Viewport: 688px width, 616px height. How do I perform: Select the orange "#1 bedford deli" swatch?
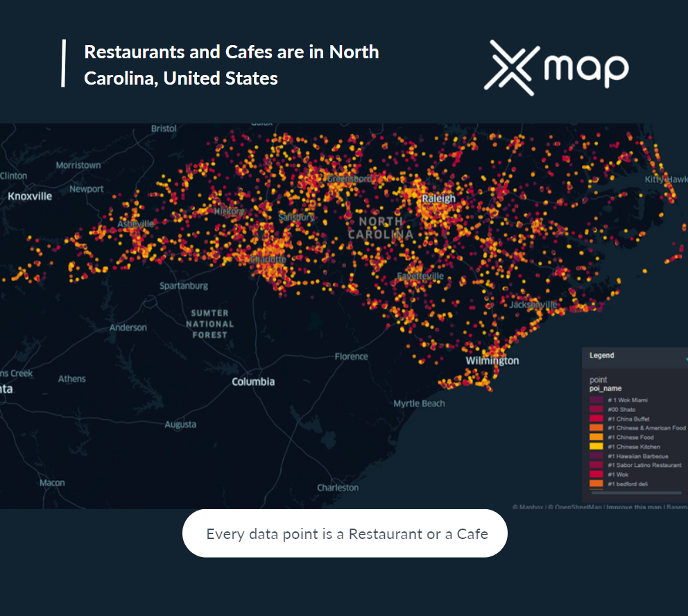click(x=595, y=483)
